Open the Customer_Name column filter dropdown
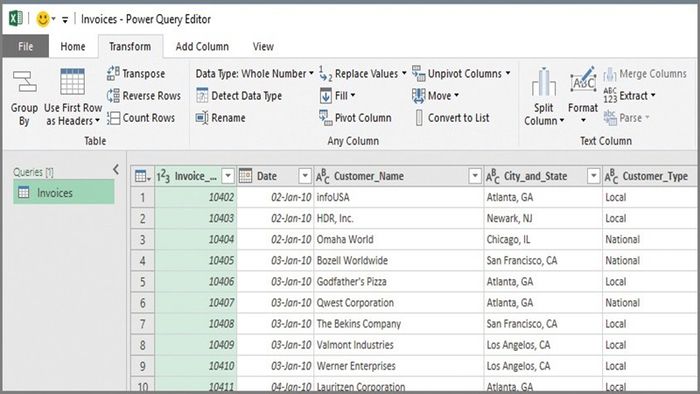 click(475, 176)
